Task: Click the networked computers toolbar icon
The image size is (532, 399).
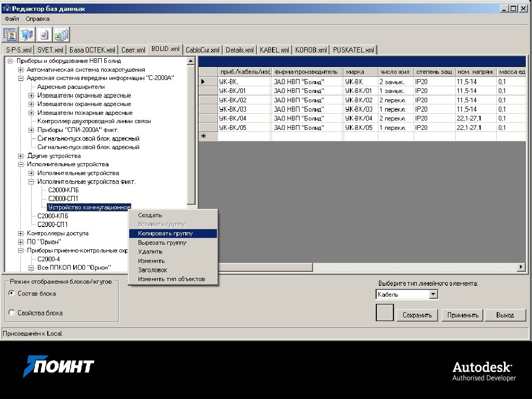Action: [x=27, y=34]
